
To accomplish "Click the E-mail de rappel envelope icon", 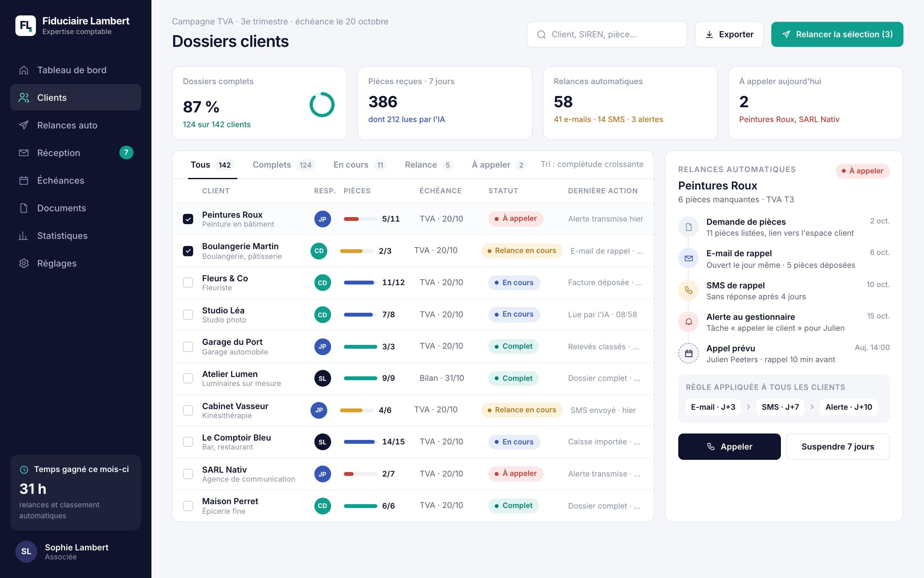I will coord(689,258).
